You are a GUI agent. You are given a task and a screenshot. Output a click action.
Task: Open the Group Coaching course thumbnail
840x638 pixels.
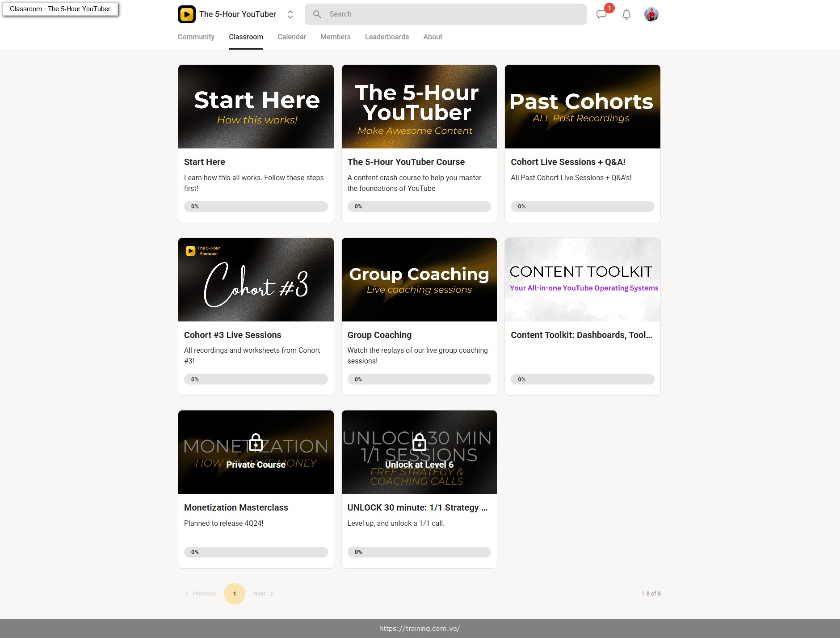click(419, 279)
